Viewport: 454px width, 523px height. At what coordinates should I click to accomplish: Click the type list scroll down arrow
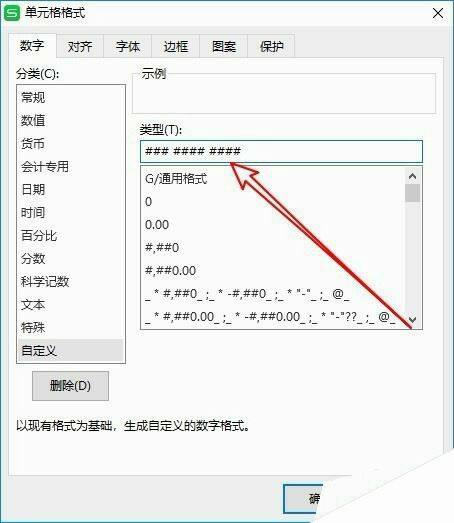click(x=413, y=320)
